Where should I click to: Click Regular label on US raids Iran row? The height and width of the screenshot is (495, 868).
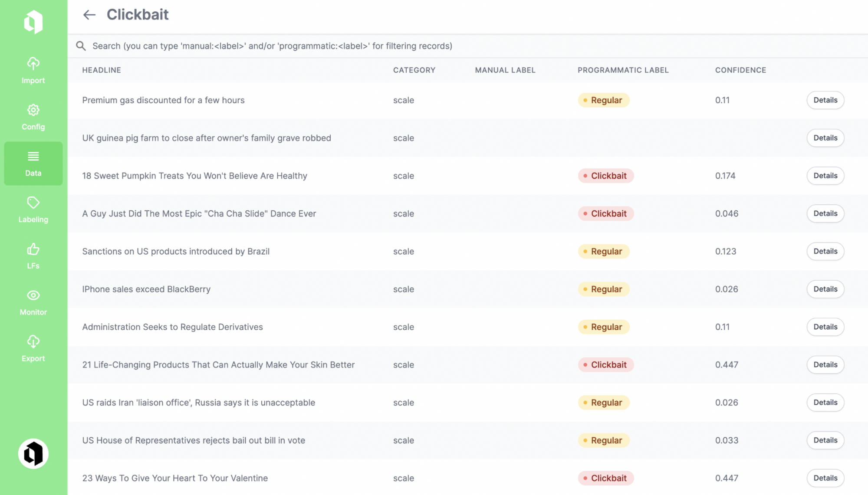(x=603, y=402)
